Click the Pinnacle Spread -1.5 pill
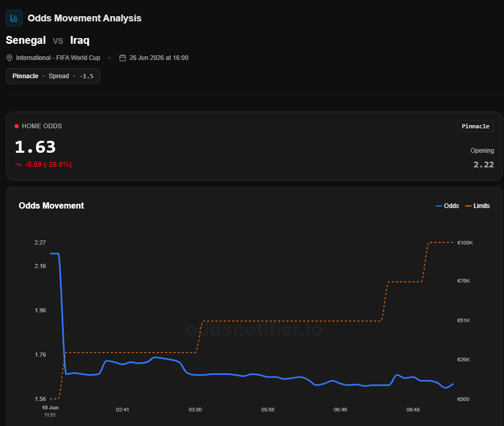This screenshot has height=426, width=504. coord(53,76)
